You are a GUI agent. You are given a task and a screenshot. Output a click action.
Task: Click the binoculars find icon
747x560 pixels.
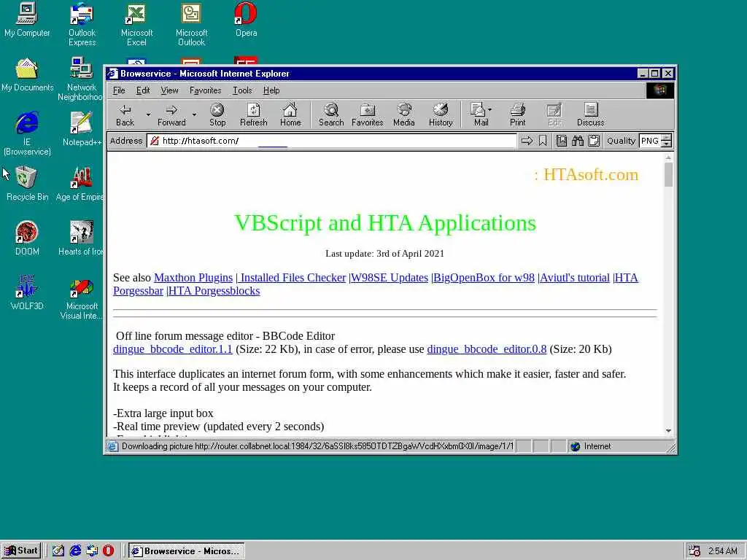pos(578,141)
